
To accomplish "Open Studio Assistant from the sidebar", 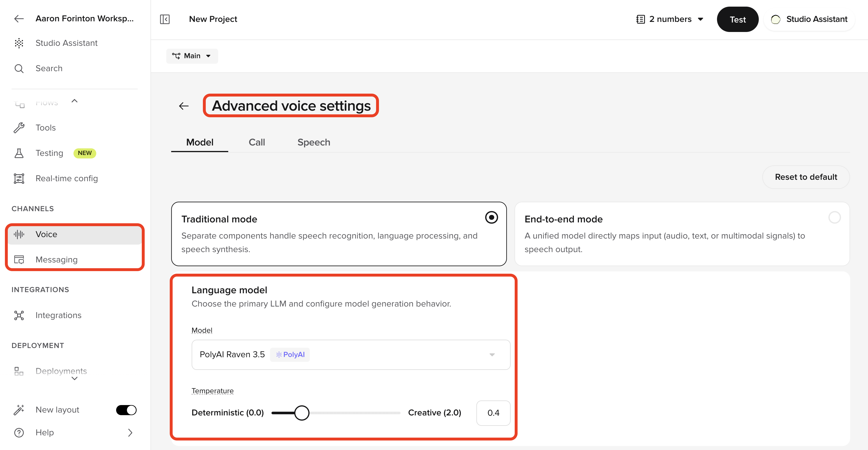I will (66, 43).
